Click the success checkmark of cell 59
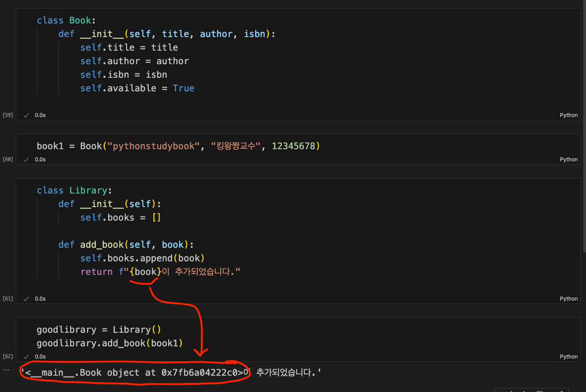This screenshot has width=586, height=392. [26, 115]
